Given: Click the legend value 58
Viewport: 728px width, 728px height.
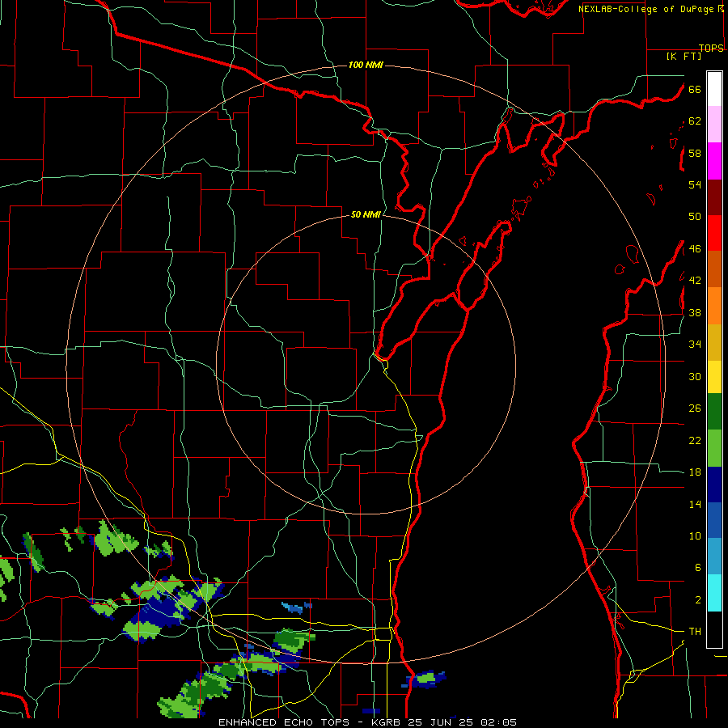Looking at the screenshot, I should (695, 153).
